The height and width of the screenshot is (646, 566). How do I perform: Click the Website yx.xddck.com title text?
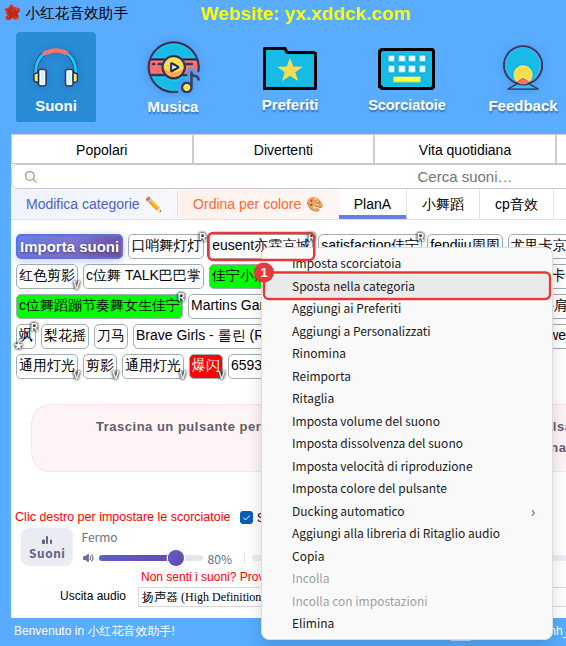coord(306,14)
